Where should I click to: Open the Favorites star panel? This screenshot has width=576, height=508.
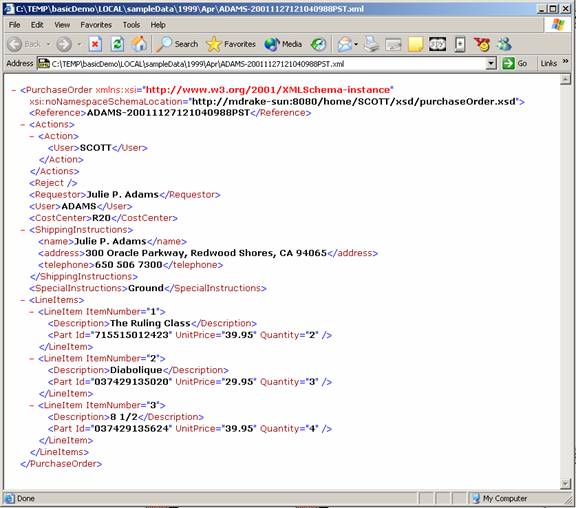[x=231, y=44]
